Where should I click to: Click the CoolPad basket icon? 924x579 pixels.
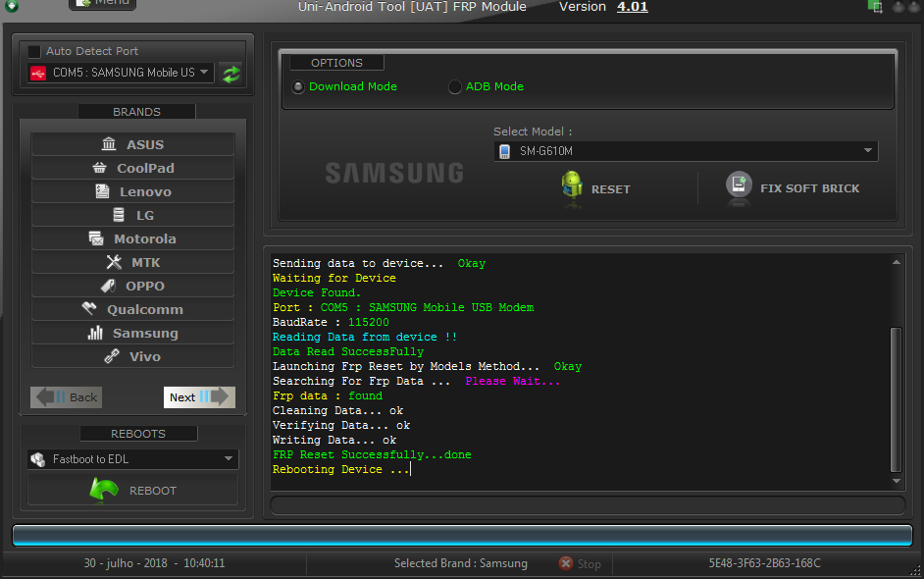point(100,168)
